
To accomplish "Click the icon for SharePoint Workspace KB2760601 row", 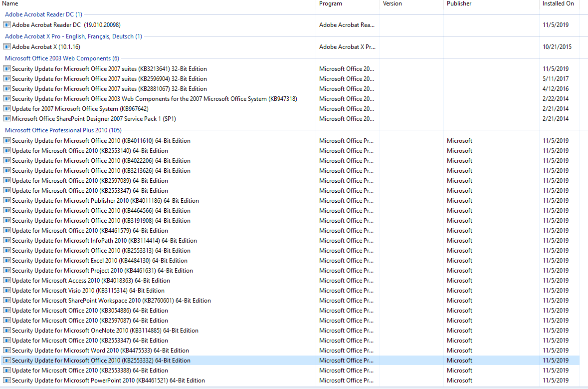I will (7, 301).
